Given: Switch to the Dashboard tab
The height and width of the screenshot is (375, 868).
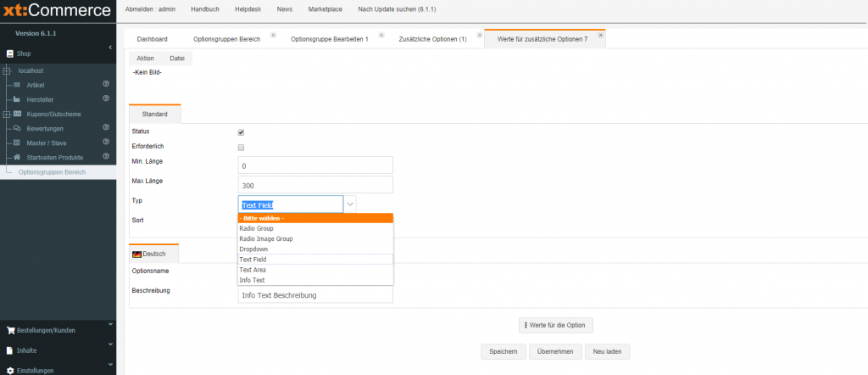Looking at the screenshot, I should tap(153, 40).
